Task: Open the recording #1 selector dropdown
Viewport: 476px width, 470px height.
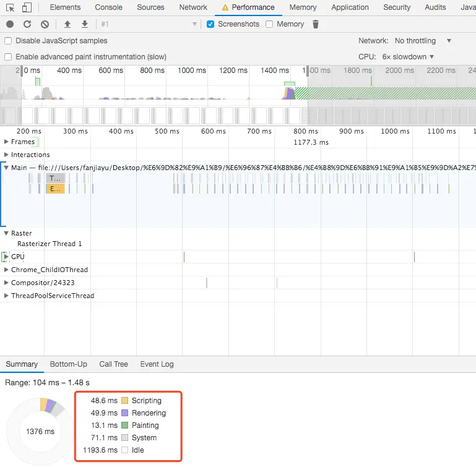Action: point(149,24)
